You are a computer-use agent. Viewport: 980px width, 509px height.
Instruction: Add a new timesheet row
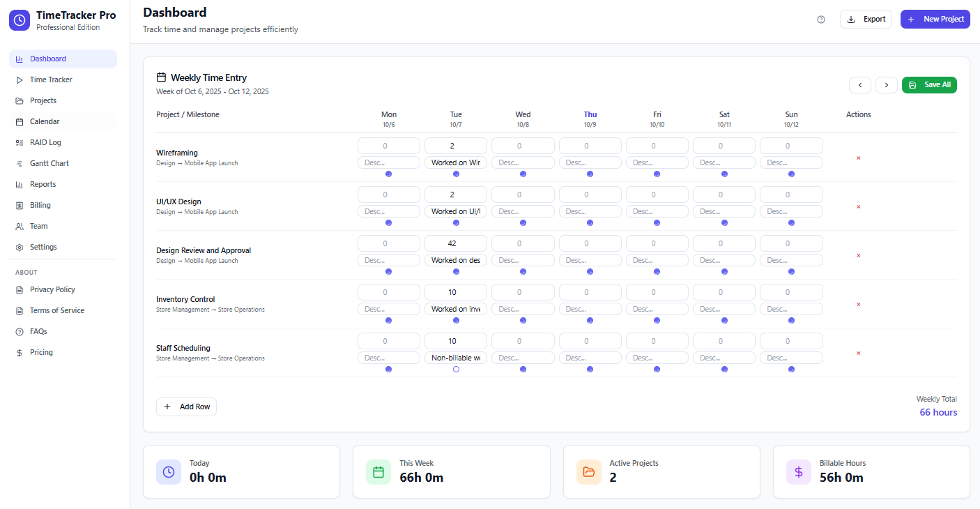coord(186,407)
